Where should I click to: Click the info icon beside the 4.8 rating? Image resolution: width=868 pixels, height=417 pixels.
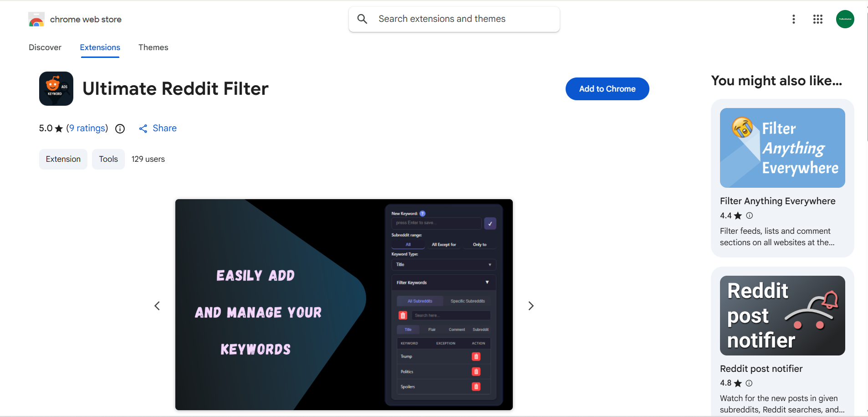coord(749,383)
